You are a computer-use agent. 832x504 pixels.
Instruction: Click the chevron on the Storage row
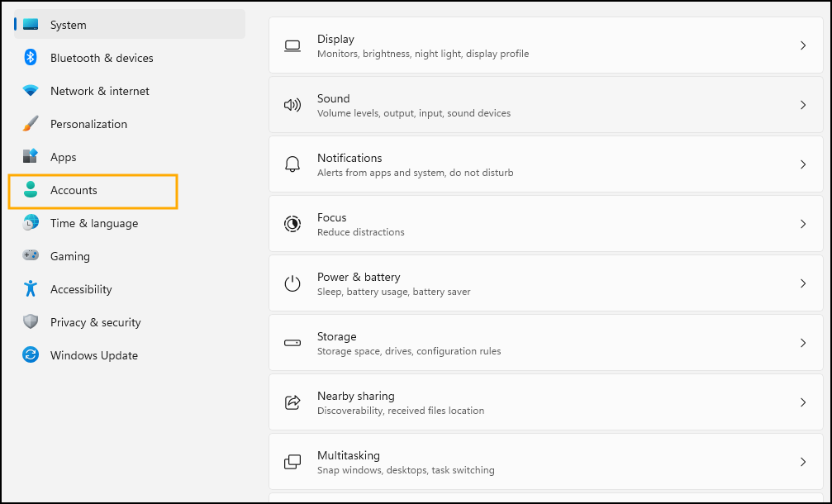pos(802,343)
